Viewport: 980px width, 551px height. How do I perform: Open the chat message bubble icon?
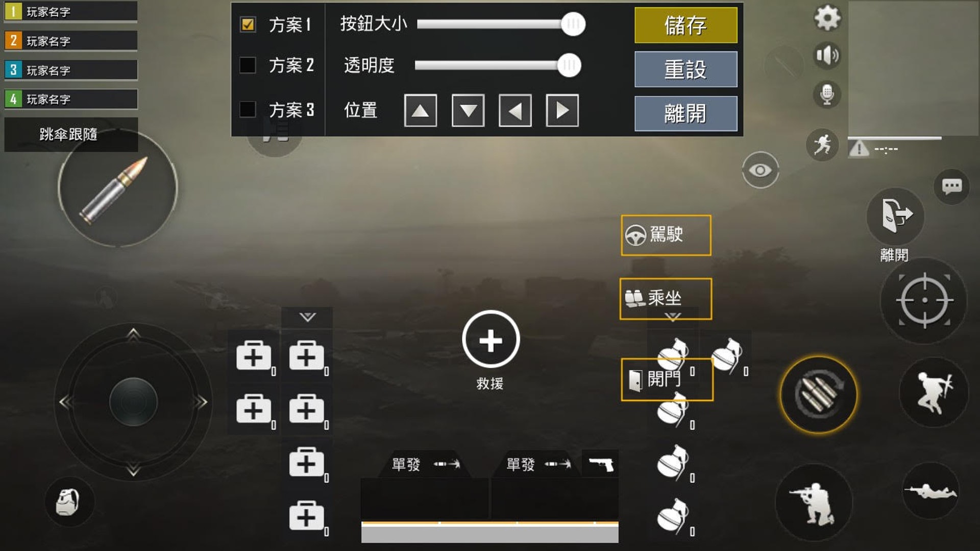(x=952, y=186)
